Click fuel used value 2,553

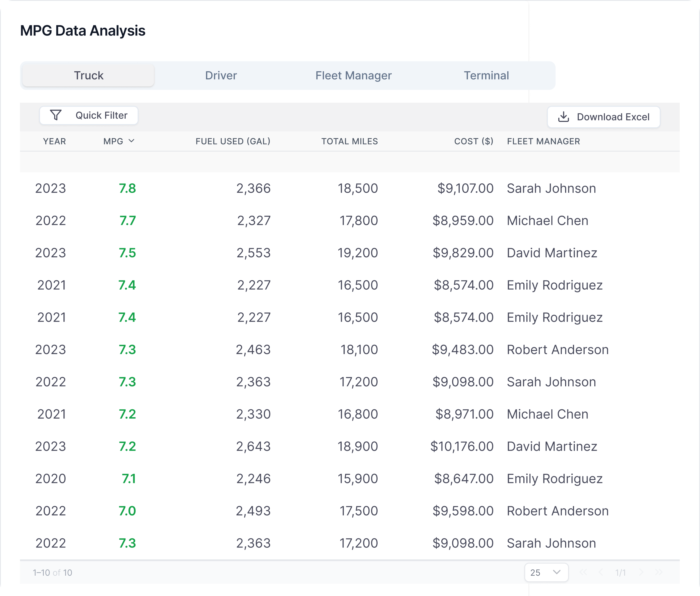click(x=253, y=253)
